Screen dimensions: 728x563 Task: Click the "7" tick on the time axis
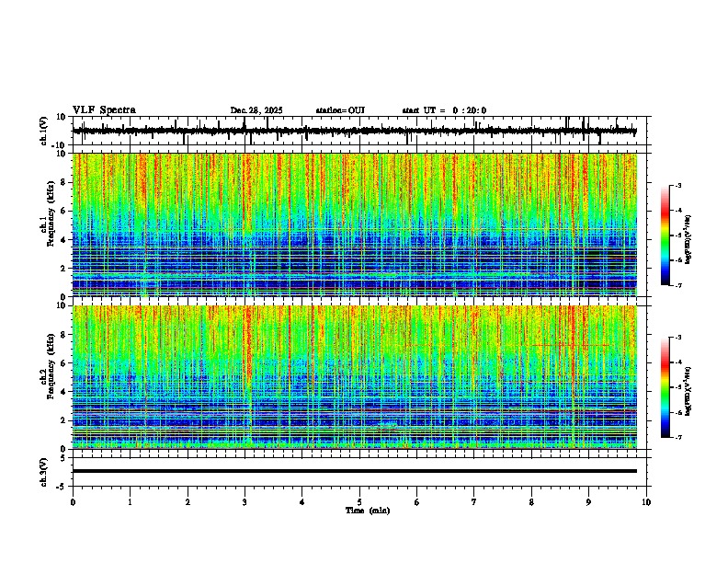tap(474, 502)
